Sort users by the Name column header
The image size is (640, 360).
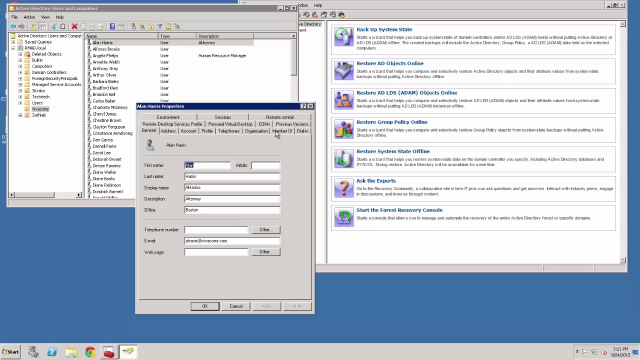coord(122,36)
